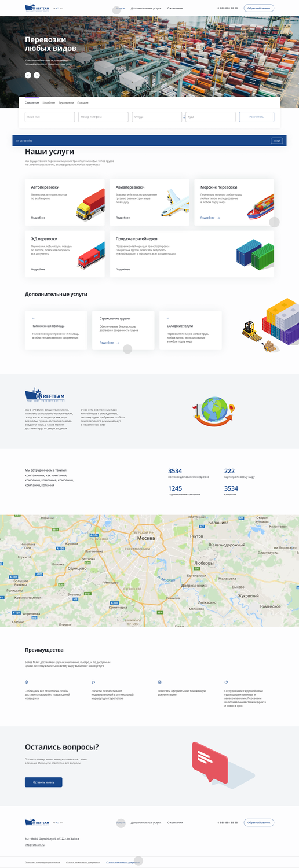Click the globe with arrow illustration

tap(215, 412)
